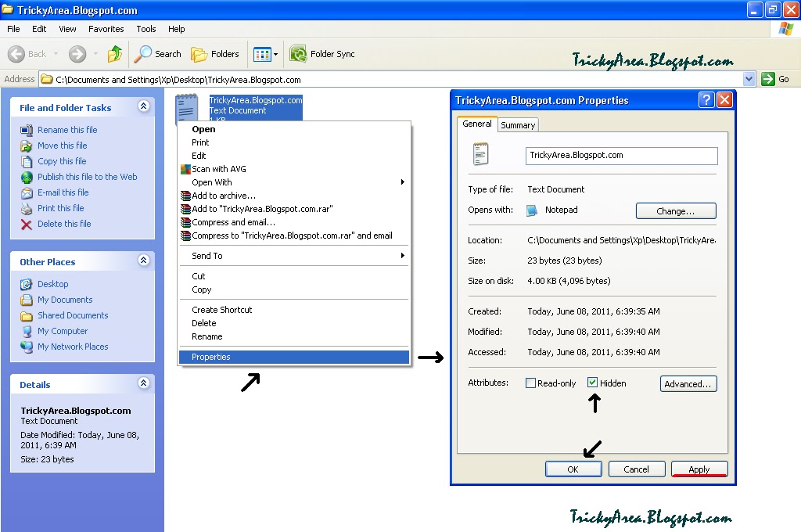Click the Desktop icon in Other Places
Screen dimensions: 801x532
coord(27,284)
